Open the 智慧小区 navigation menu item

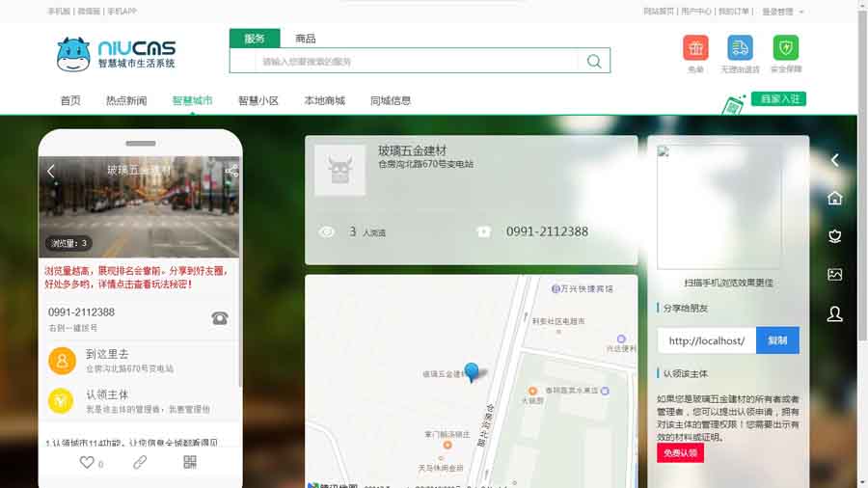[258, 100]
